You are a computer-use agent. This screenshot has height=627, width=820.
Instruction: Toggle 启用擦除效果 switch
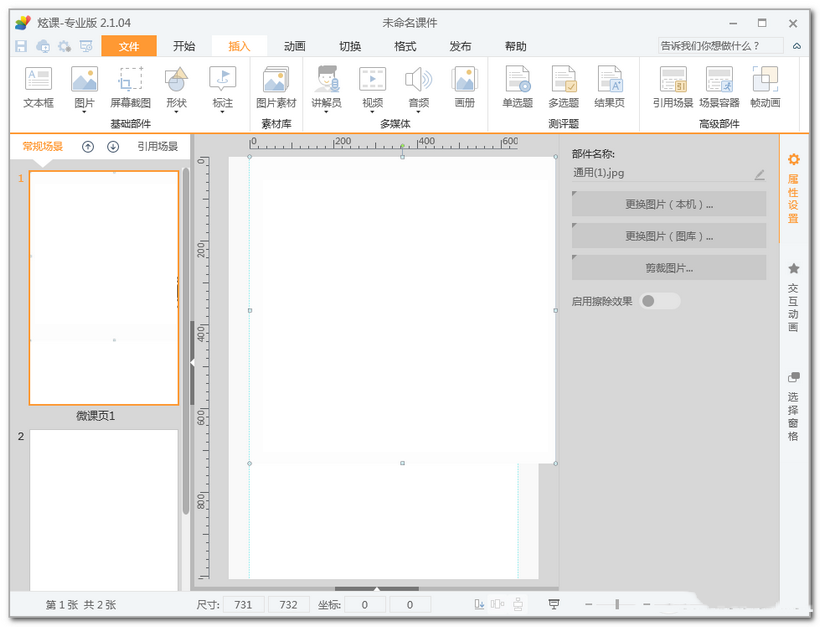(x=659, y=301)
